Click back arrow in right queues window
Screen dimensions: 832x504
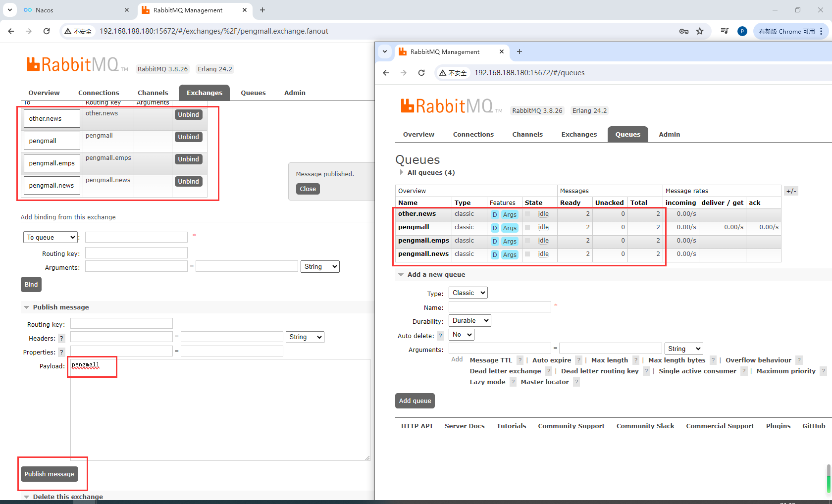click(x=386, y=73)
